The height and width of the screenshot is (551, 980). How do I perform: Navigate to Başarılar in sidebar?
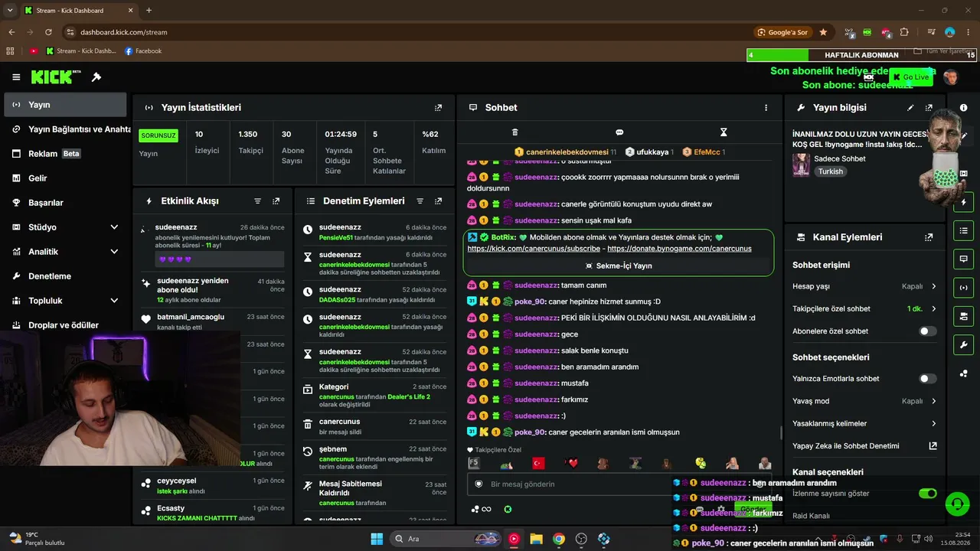(65, 203)
